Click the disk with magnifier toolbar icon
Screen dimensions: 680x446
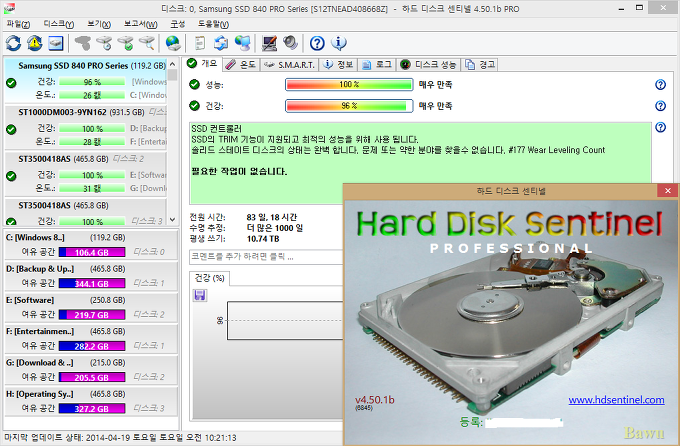[147, 43]
